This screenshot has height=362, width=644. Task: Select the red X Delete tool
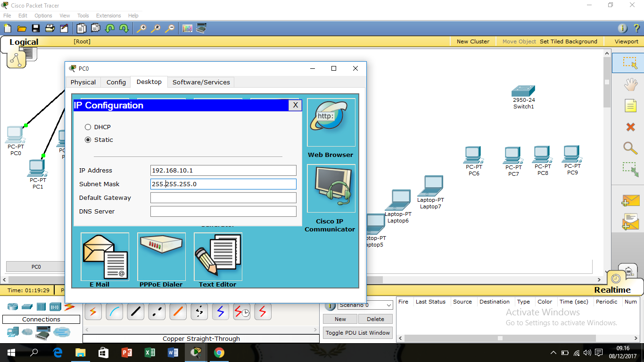pos(630,127)
